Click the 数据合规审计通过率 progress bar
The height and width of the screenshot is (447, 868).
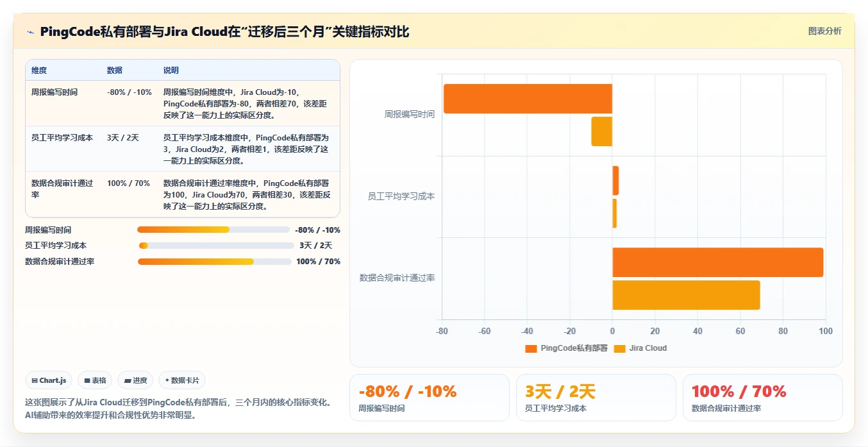[x=215, y=262]
